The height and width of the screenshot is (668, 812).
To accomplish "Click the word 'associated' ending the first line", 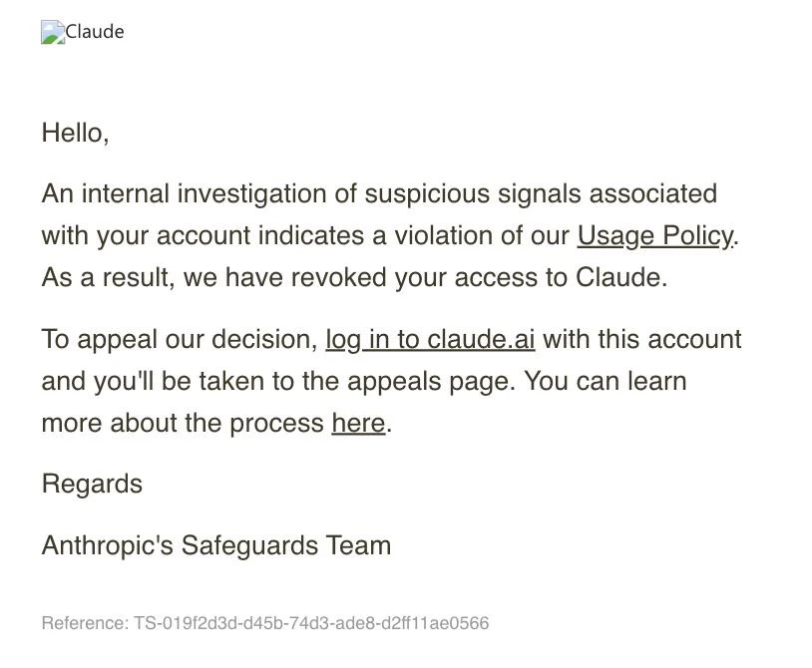I will tap(653, 194).
